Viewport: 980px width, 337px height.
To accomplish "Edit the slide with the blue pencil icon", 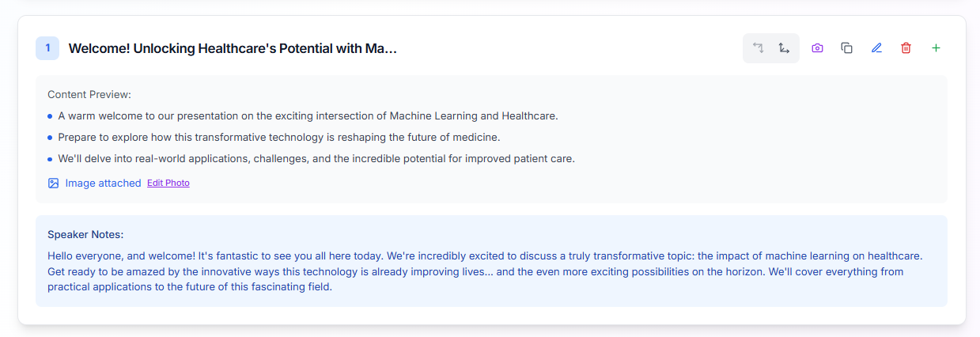I will pos(876,48).
